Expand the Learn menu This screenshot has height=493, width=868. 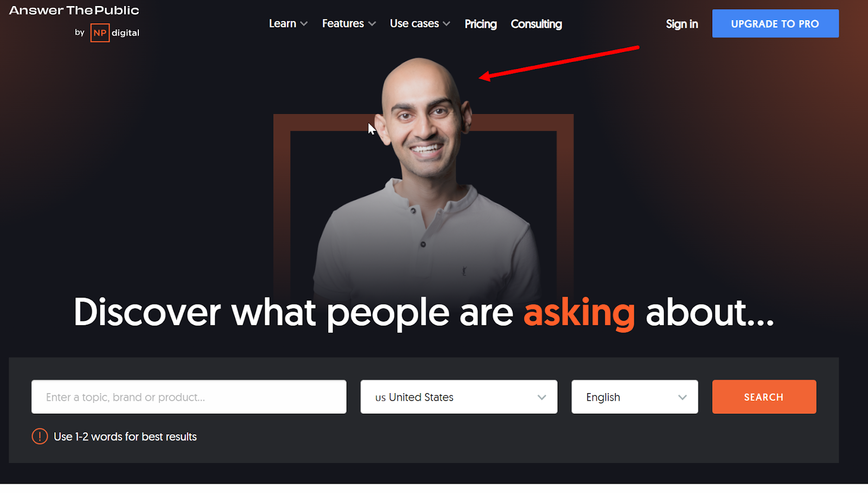288,23
